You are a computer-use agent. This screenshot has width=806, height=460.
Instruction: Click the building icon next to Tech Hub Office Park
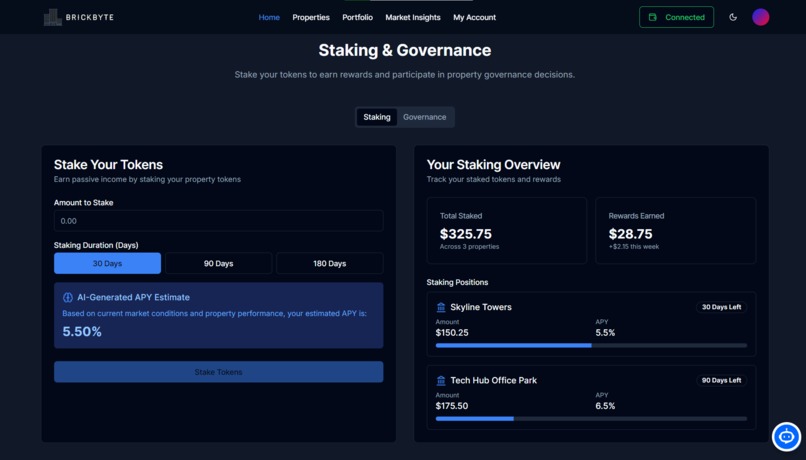(x=441, y=381)
